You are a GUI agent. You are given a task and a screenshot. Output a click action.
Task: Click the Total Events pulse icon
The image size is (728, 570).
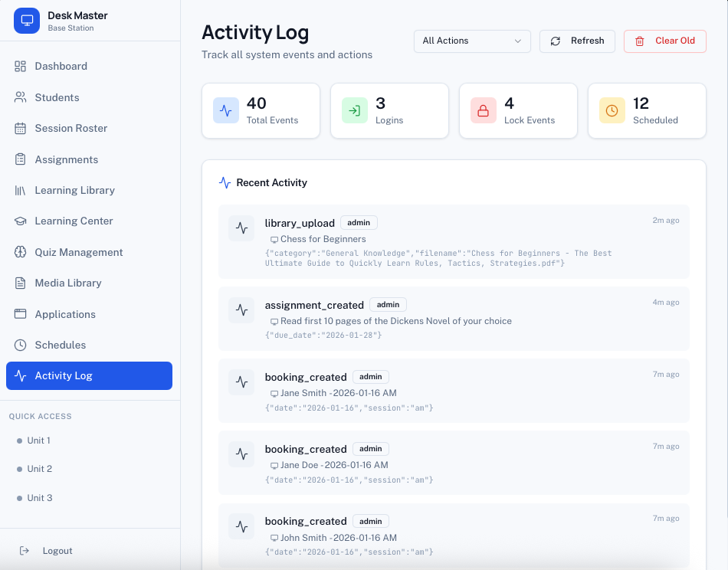225,111
